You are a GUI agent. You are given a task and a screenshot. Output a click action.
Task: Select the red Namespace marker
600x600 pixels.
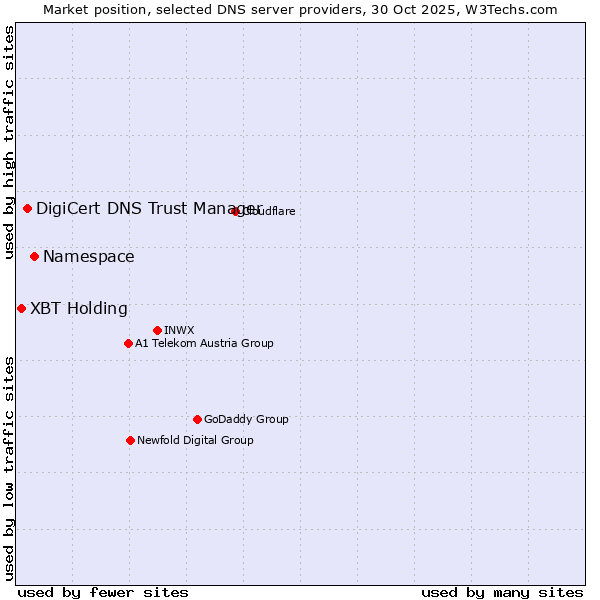[35, 257]
